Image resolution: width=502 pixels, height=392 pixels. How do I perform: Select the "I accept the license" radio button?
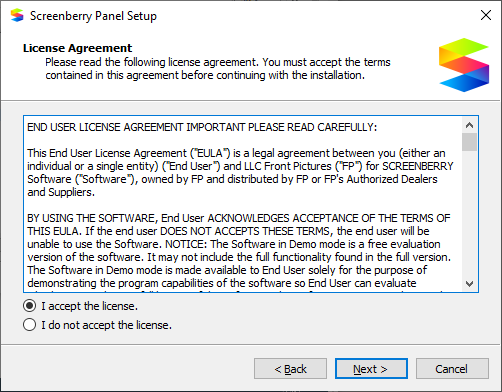pos(30,306)
